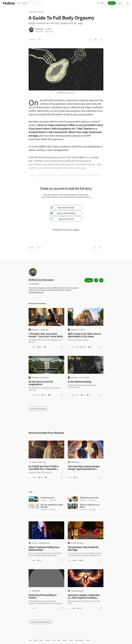Bookmark 'The Question That Ended My Marriage' card
The width and height of the screenshot is (132, 644).
click(101, 561)
